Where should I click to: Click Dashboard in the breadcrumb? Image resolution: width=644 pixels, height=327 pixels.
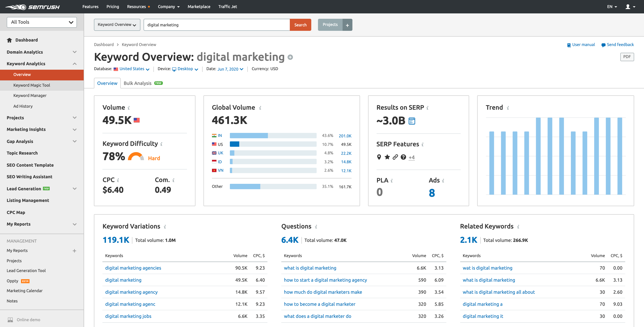pos(104,45)
